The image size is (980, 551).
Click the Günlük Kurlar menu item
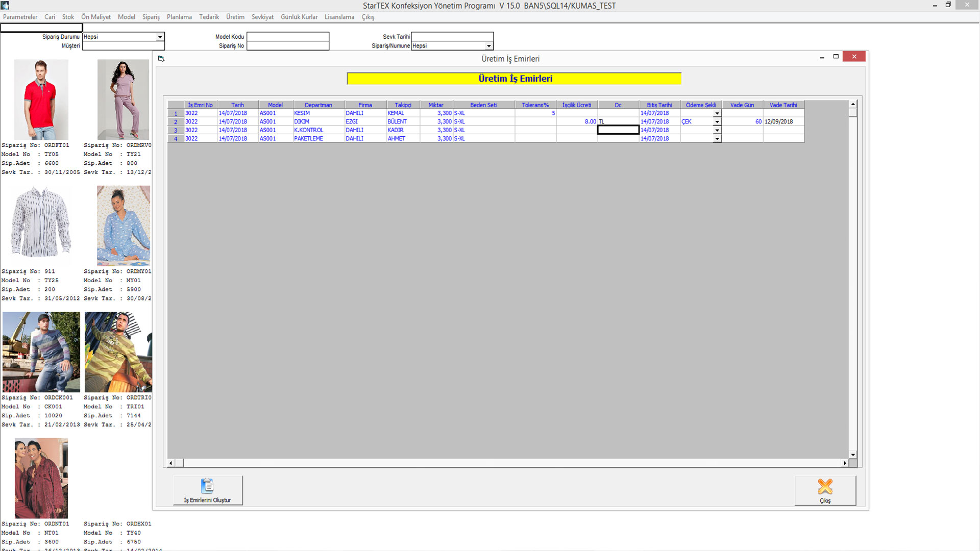[x=299, y=17]
